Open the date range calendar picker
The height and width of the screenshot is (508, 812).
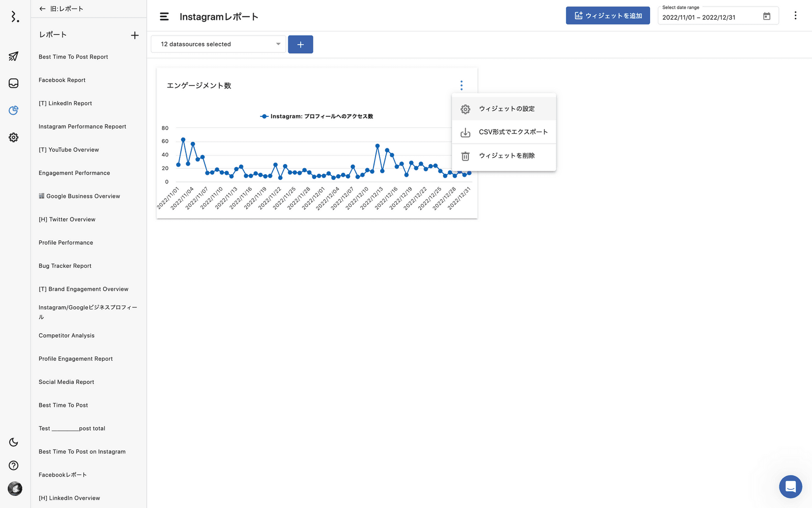click(x=766, y=17)
